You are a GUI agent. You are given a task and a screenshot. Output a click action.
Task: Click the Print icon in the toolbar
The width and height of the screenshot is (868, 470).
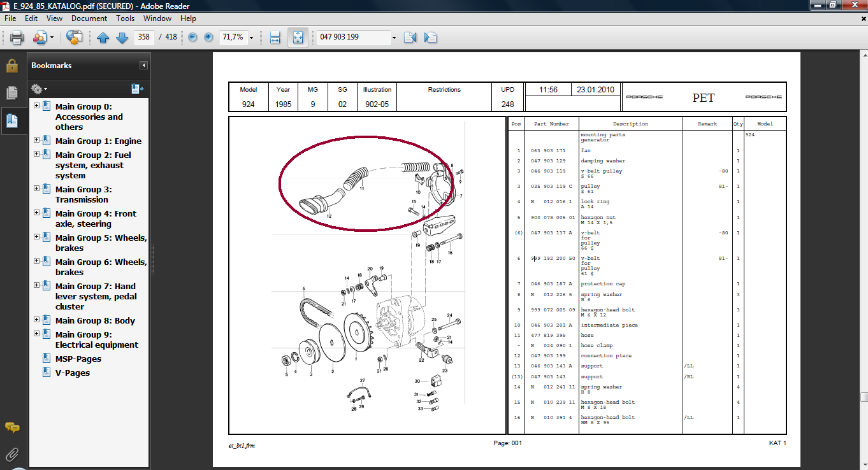tap(17, 38)
